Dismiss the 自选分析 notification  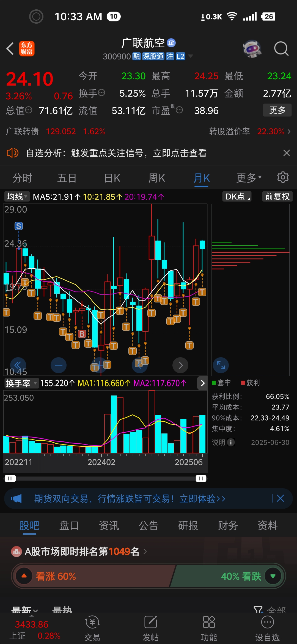coord(287,153)
